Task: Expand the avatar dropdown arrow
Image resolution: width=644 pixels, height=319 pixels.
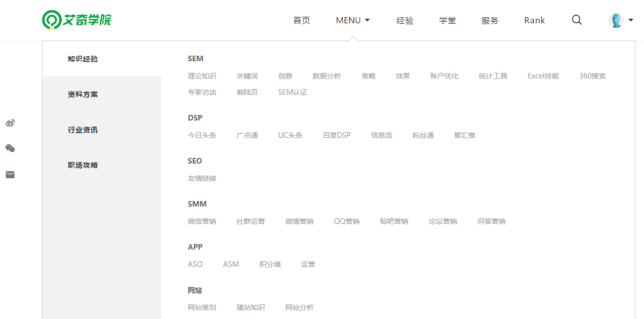Action: coord(631,20)
